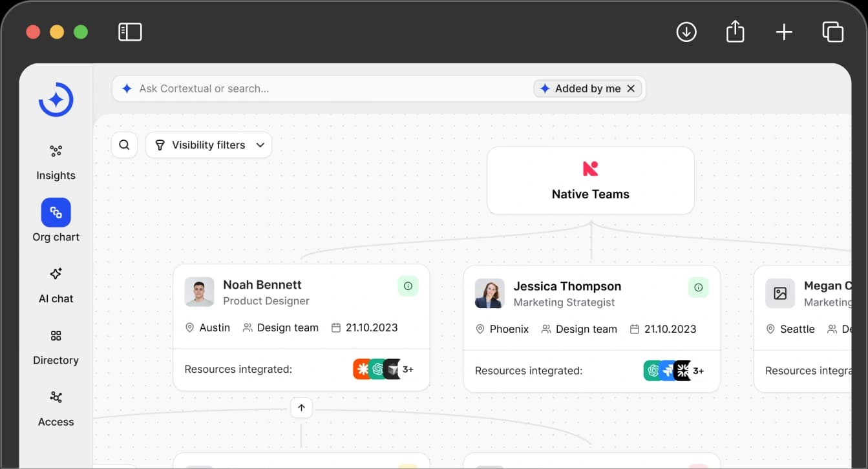Open Noah Bennett's info badge
The width and height of the screenshot is (868, 469).
tap(408, 286)
